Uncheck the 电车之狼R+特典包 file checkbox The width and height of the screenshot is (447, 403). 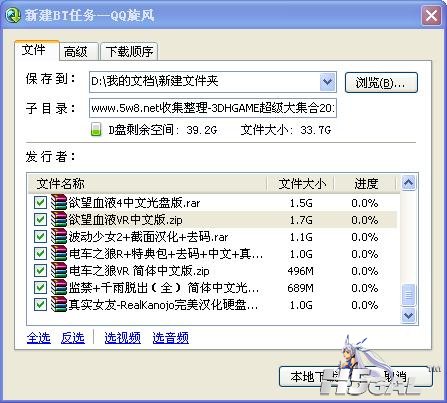[x=40, y=253]
